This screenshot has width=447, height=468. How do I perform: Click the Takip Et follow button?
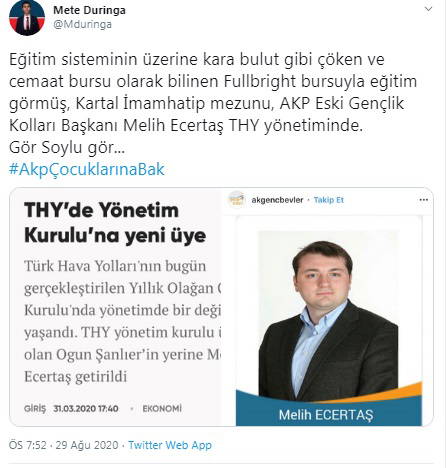point(329,200)
